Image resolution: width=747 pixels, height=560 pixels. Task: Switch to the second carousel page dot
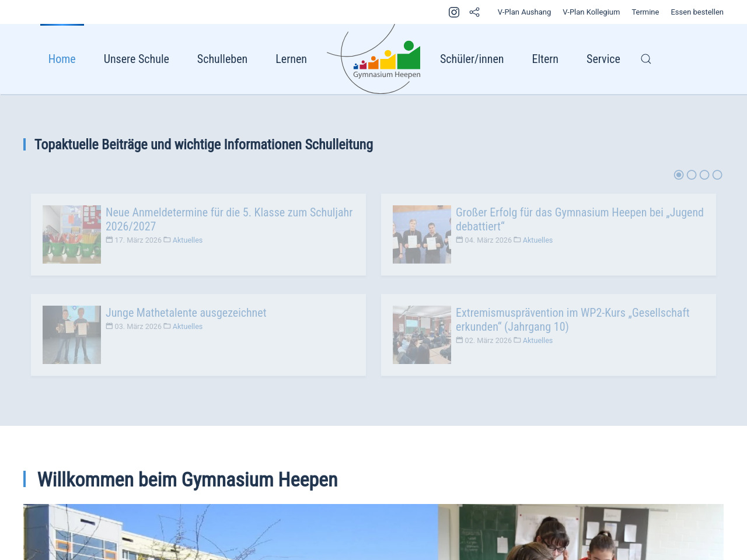point(692,175)
